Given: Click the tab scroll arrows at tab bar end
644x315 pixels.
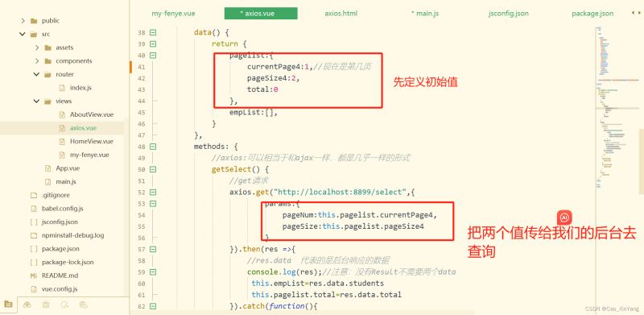Looking at the screenshot, I should click(x=635, y=13).
